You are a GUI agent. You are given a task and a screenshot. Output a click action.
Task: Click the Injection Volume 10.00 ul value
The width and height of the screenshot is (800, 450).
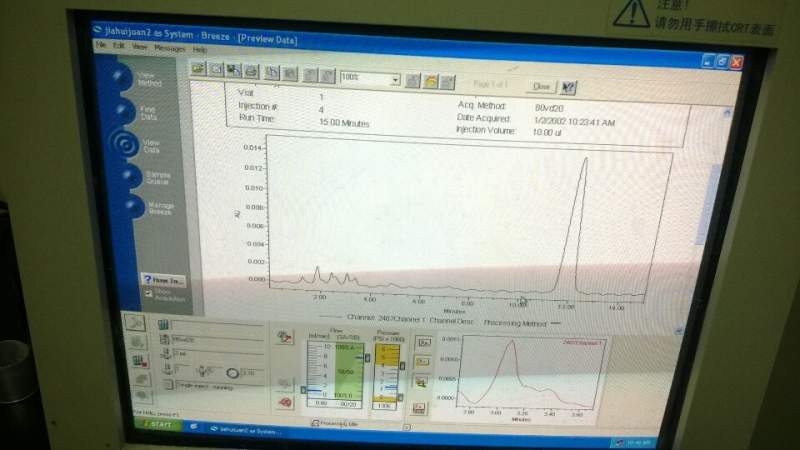point(547,132)
